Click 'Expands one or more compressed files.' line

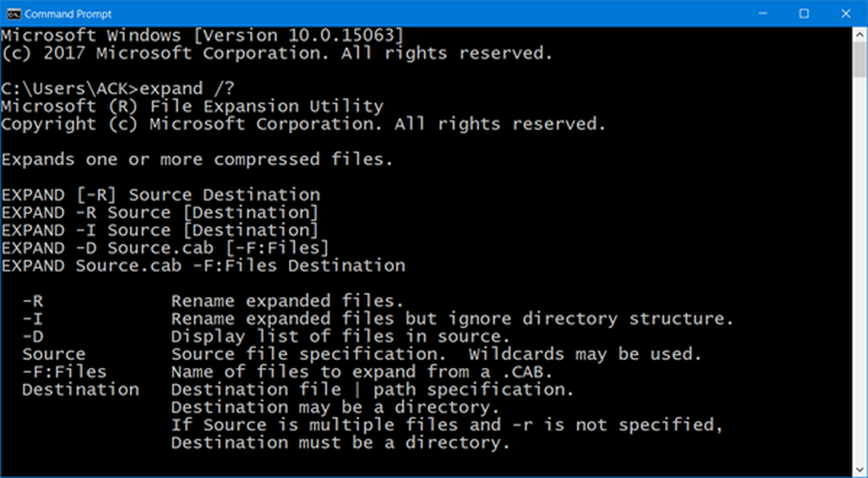point(197,160)
